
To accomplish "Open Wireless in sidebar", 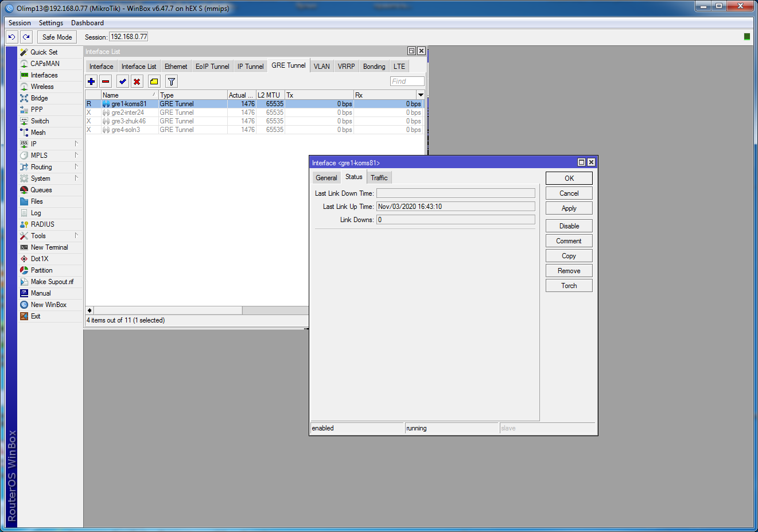I will click(x=50, y=87).
